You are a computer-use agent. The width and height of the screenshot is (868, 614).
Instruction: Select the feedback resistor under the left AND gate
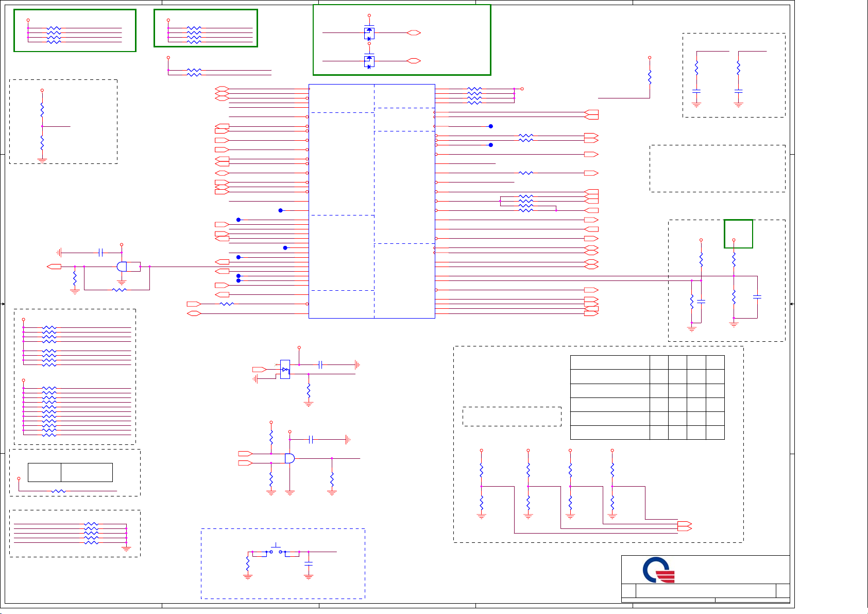[x=119, y=290]
